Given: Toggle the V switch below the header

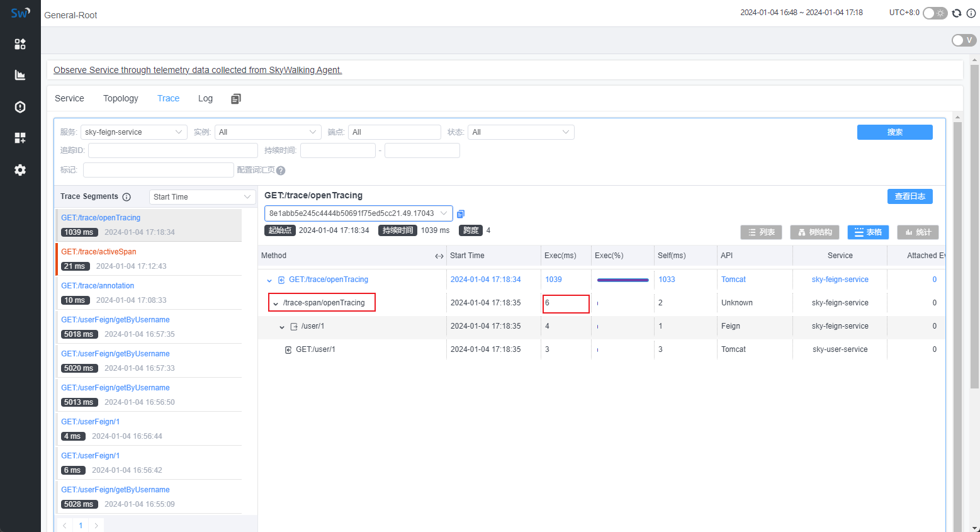Looking at the screenshot, I should (963, 40).
